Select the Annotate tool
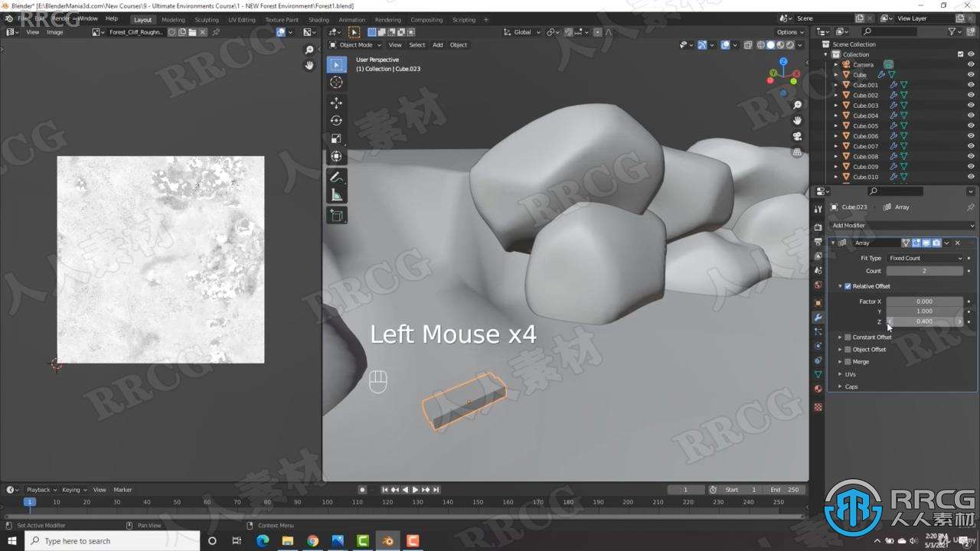 (x=336, y=177)
